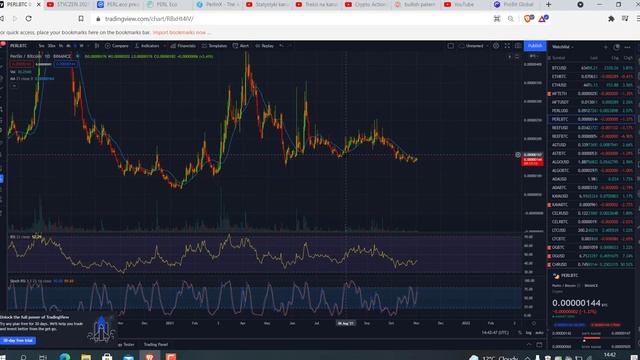The image size is (640, 360).
Task: Click the blue Publish button
Action: tap(535, 46)
